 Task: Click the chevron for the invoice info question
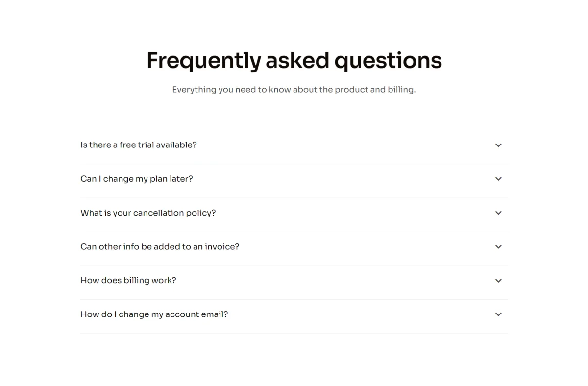tap(498, 247)
